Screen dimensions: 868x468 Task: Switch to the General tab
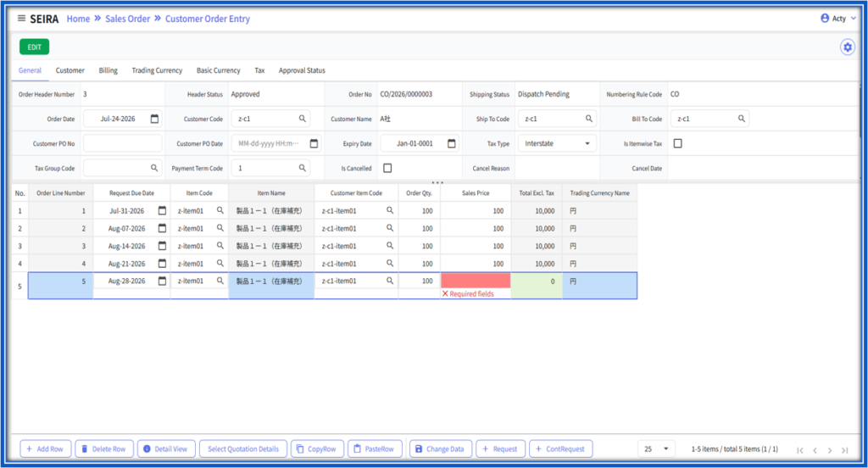pyautogui.click(x=30, y=70)
